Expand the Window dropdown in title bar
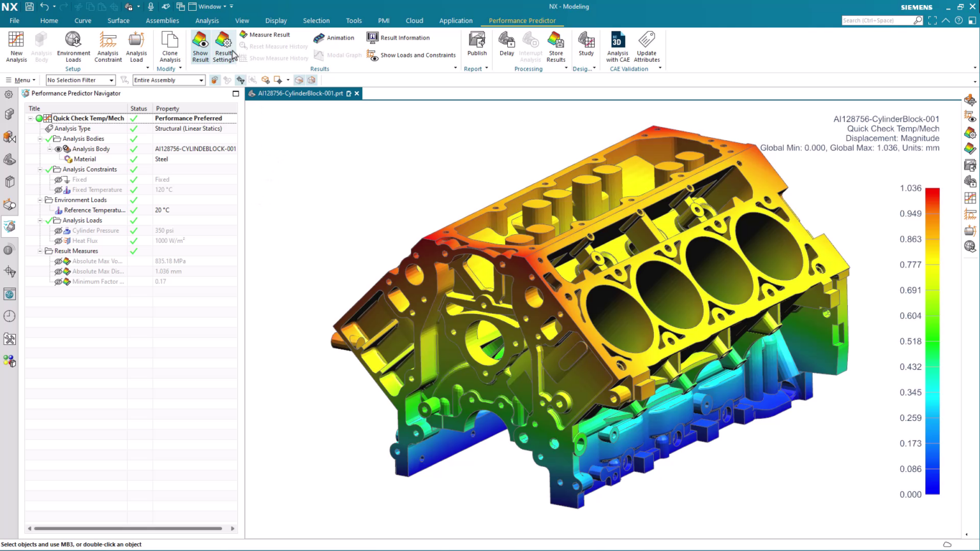The width and height of the screenshot is (980, 551). coord(211,6)
